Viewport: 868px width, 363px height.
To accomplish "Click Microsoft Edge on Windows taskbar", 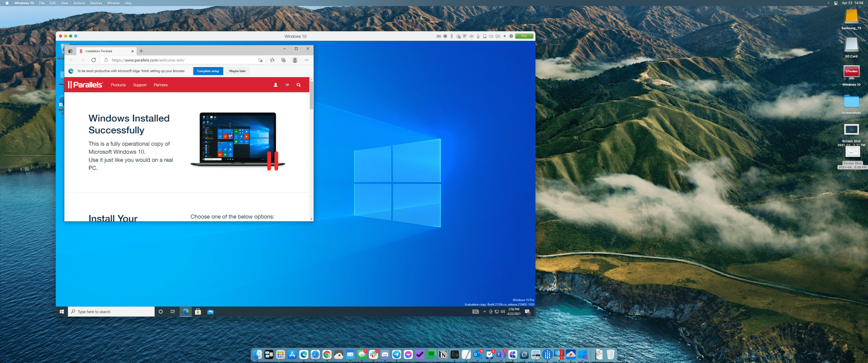I will tap(185, 312).
